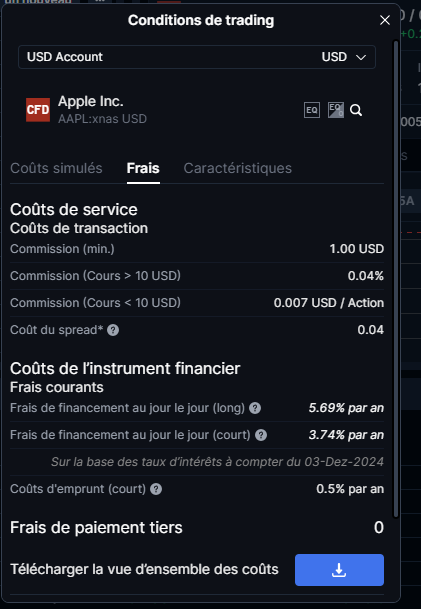The height and width of the screenshot is (609, 421).
Task: Open instrument search with magnifier icon
Action: [356, 110]
